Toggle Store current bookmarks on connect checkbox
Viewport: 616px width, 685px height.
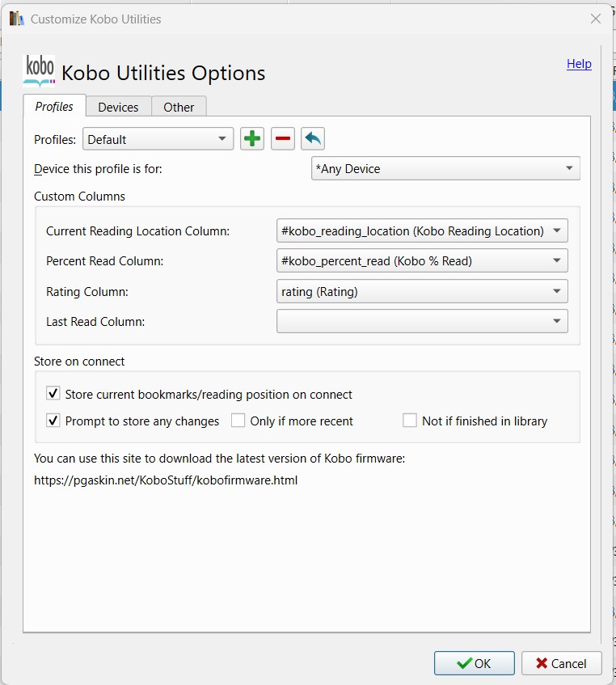pos(53,394)
